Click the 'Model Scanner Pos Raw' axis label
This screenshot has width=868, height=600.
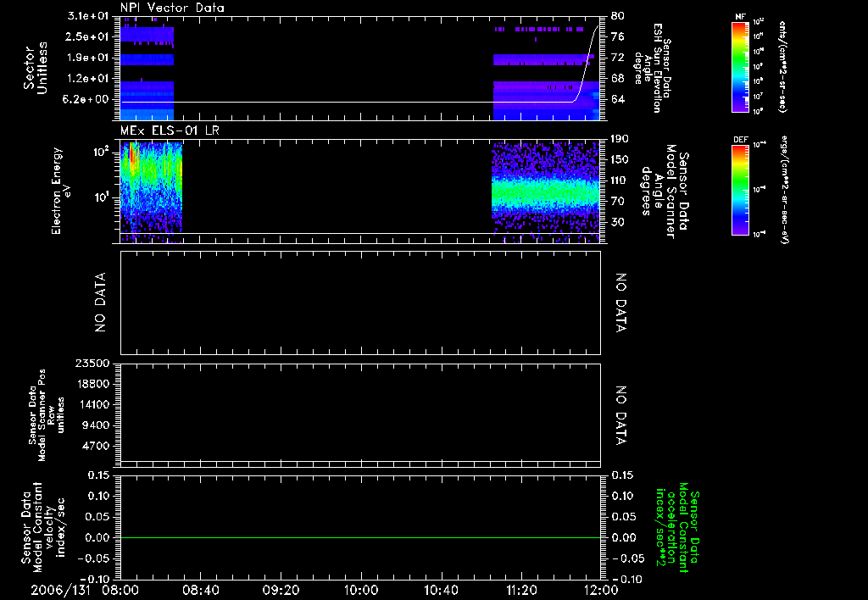coord(47,414)
